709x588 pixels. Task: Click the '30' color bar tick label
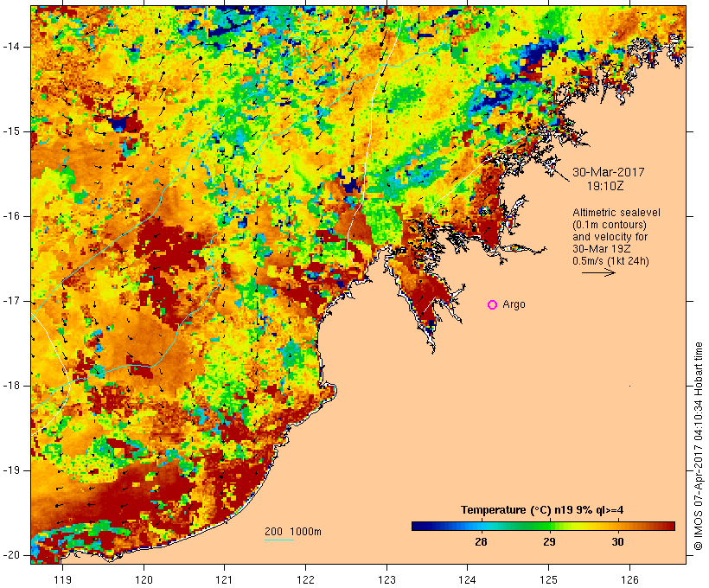617,541
